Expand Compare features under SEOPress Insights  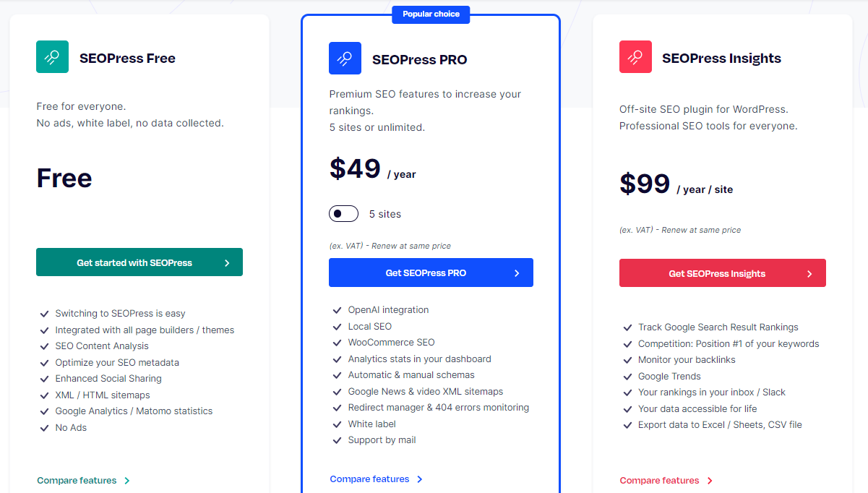[661, 480]
